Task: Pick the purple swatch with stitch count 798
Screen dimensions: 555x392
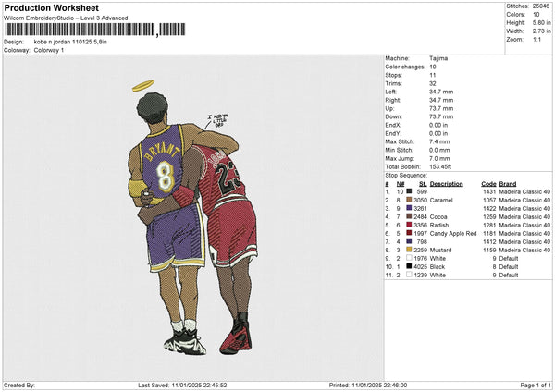Action: [x=409, y=241]
